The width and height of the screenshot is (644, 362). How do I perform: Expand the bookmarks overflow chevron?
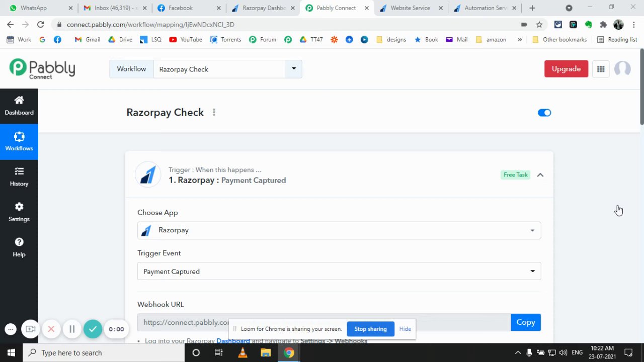[520, 40]
